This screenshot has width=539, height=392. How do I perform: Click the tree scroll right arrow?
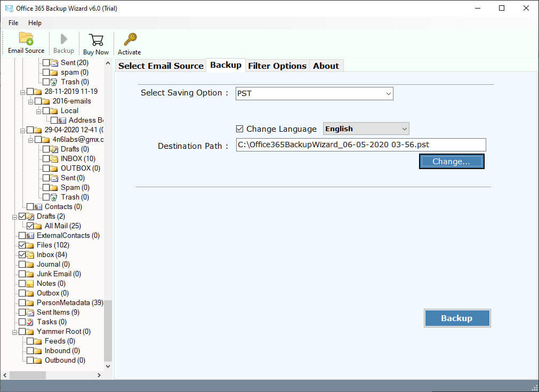point(99,375)
